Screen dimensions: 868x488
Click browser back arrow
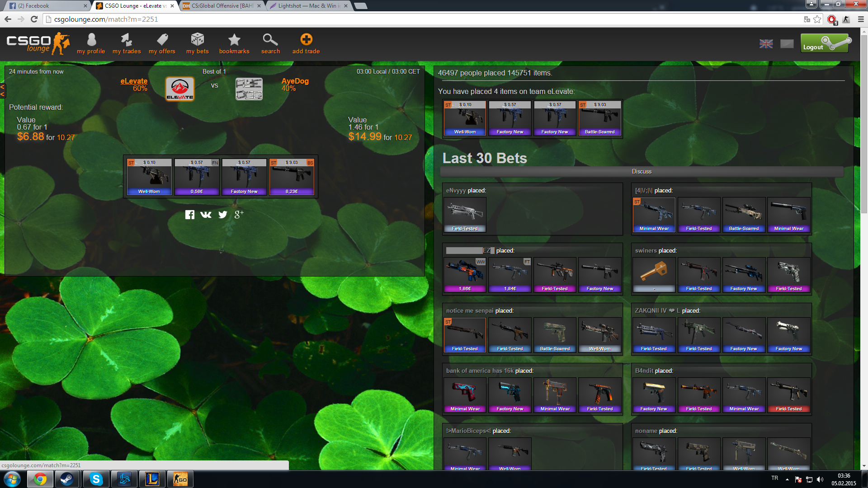(8, 19)
